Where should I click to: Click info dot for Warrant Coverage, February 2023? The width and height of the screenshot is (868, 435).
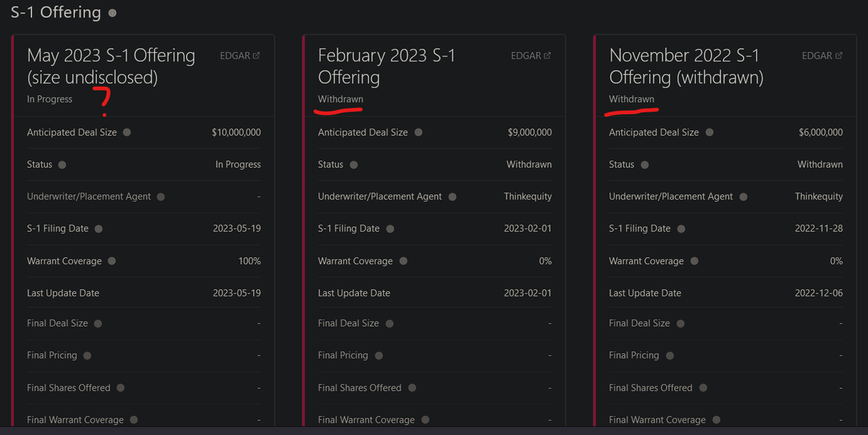point(403,261)
